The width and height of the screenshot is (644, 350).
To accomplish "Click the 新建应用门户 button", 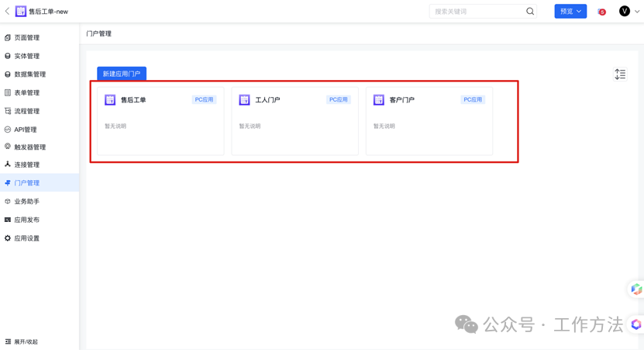I will click(122, 74).
